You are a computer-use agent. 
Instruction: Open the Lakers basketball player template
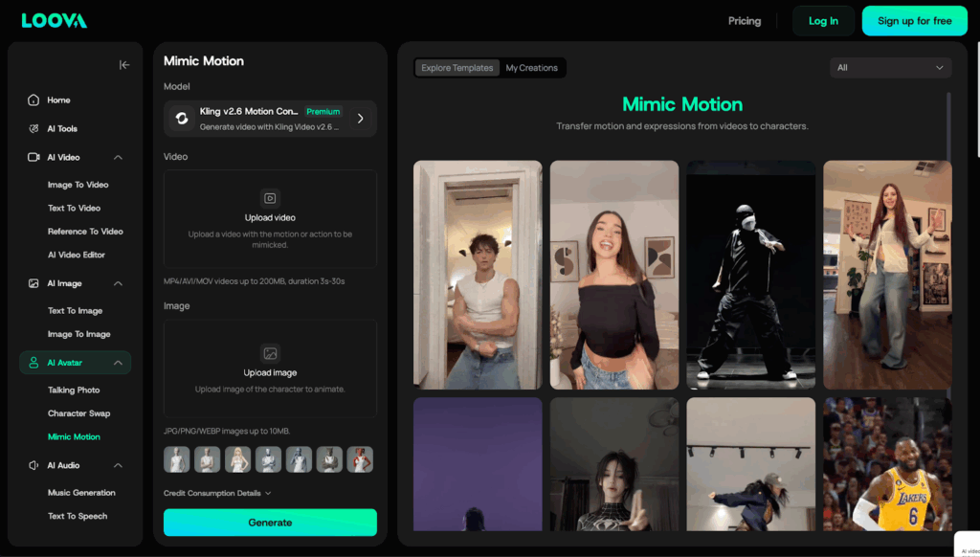point(887,464)
